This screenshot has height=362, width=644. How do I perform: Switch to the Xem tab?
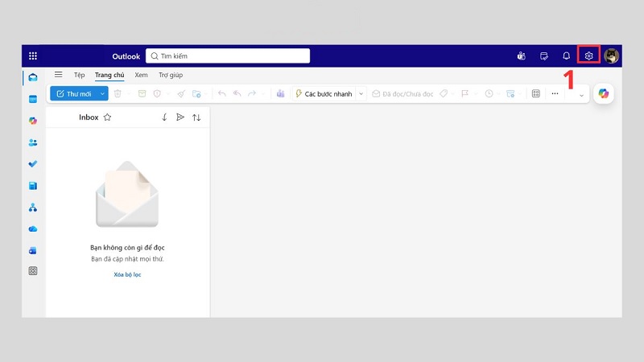click(x=141, y=75)
